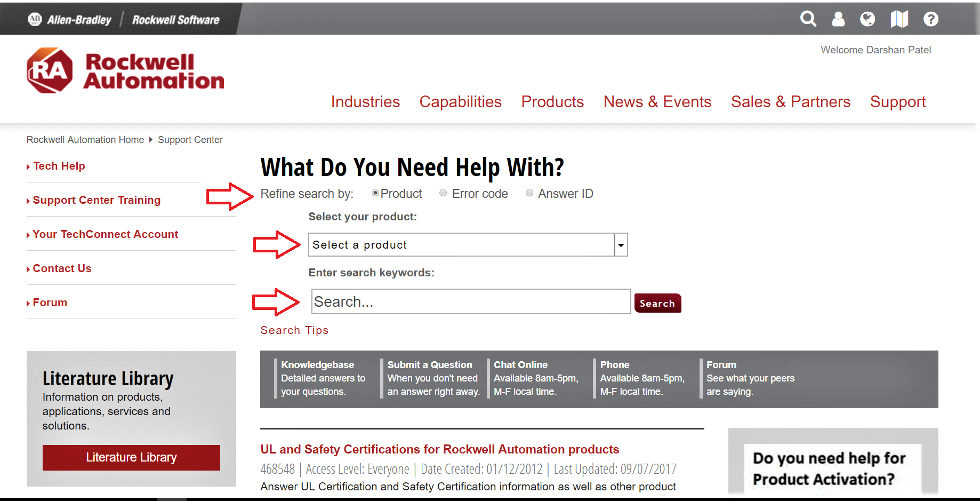Open UL and Safety Certifications article
Viewport: 980px width, 501px height.
pyautogui.click(x=439, y=449)
